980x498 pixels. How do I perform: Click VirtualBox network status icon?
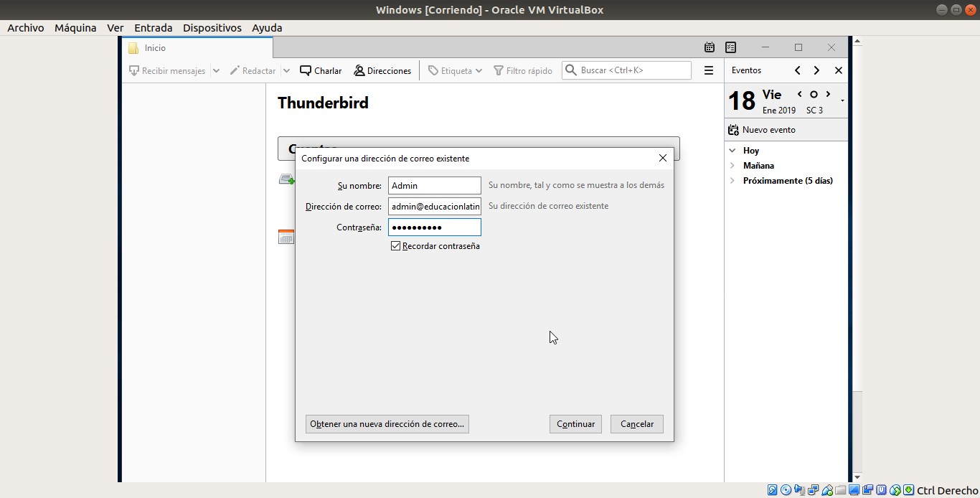pyautogui.click(x=813, y=491)
